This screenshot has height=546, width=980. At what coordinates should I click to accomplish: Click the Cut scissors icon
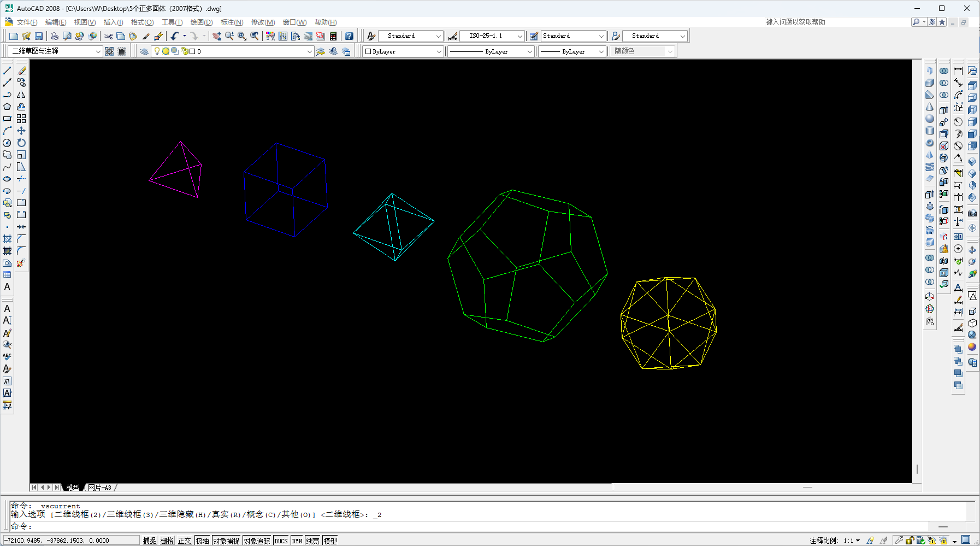(x=108, y=36)
